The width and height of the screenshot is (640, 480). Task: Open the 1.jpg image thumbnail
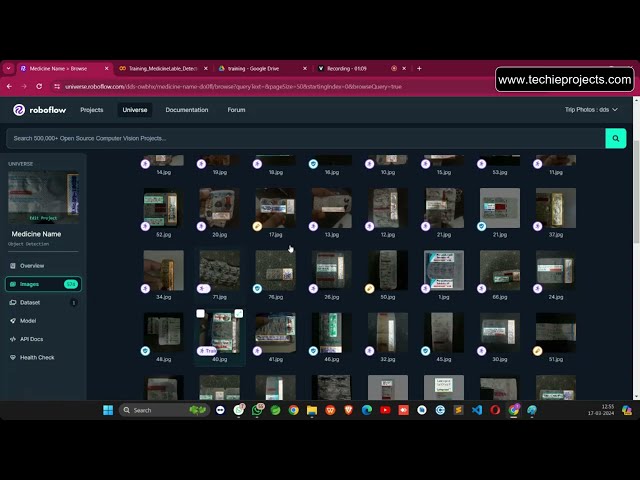(444, 270)
